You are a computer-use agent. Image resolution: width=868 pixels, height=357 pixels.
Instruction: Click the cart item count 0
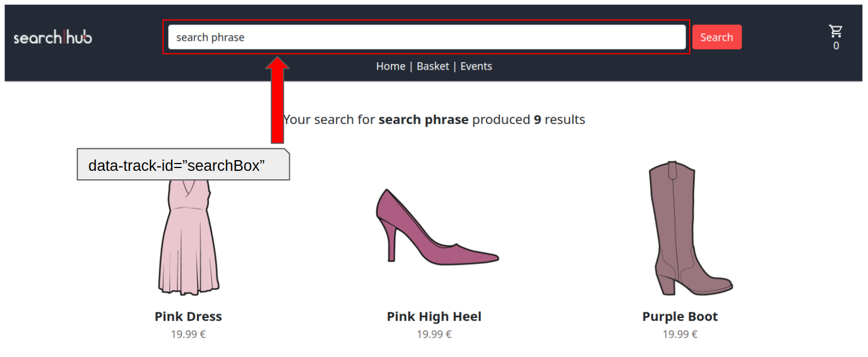click(836, 46)
